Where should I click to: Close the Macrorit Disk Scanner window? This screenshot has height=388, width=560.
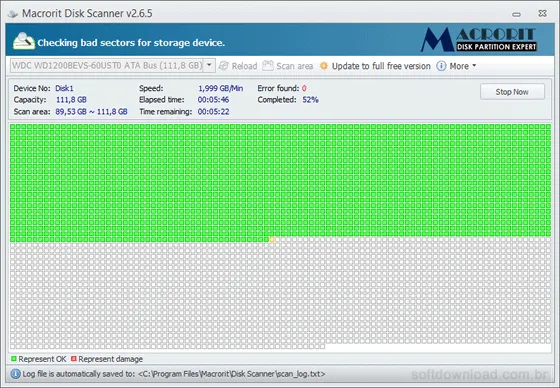click(x=542, y=14)
